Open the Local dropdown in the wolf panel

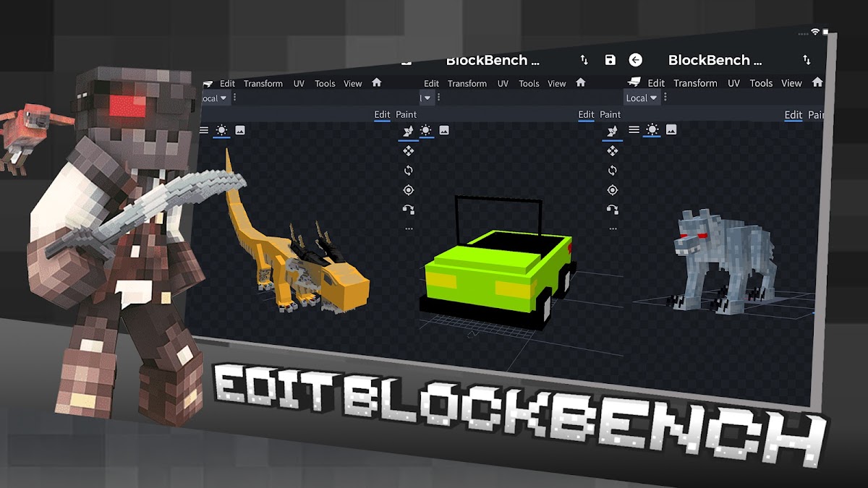click(x=642, y=98)
